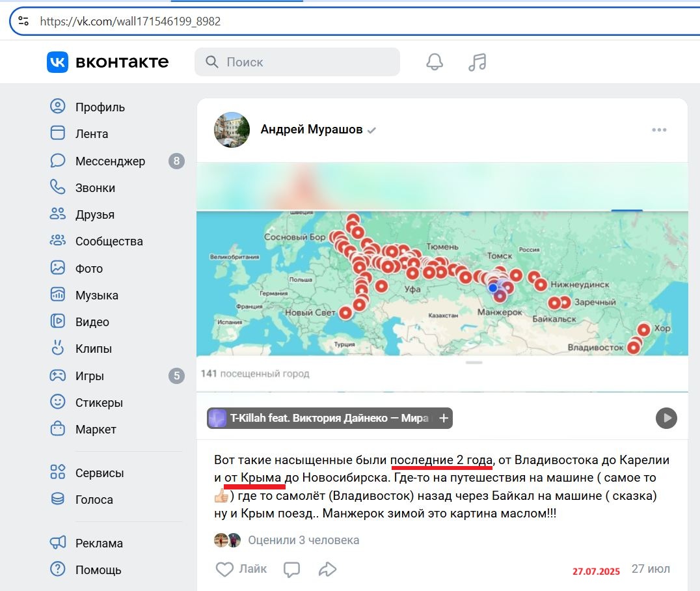The image size is (700, 591).
Task: Open the notifications bell icon
Action: (x=435, y=62)
